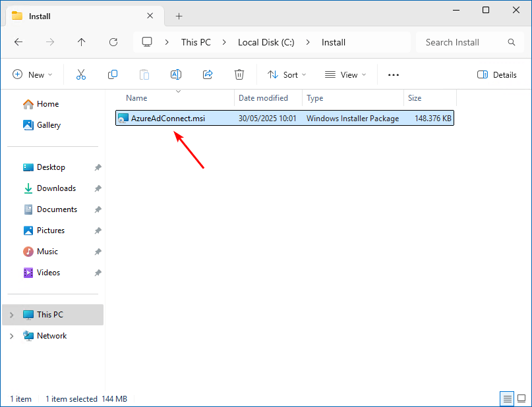This screenshot has width=532, height=407.
Task: Open the See more ellipsis menu
Action: 394,75
